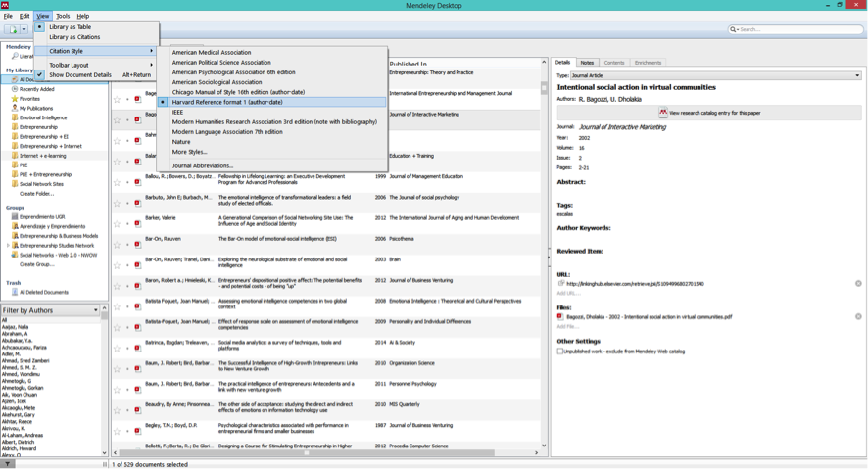
Task: Open PDF icon for Barbuto, John E entry
Action: pos(138,203)
